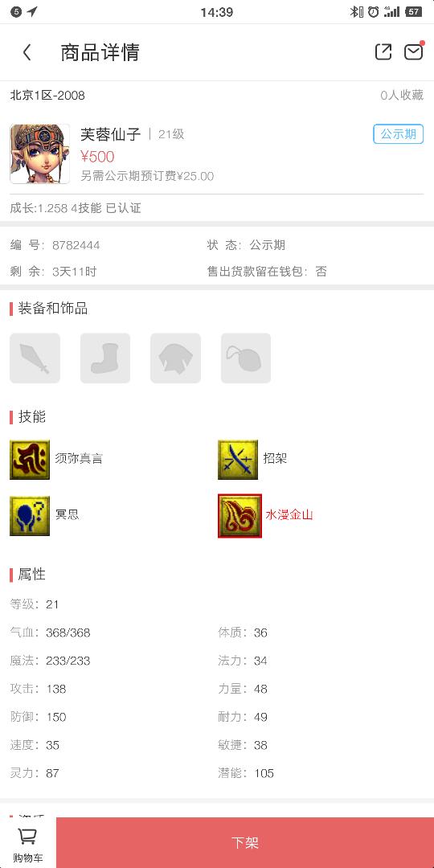This screenshot has width=434, height=868.
Task: Tap the share icon in header
Action: (x=383, y=52)
